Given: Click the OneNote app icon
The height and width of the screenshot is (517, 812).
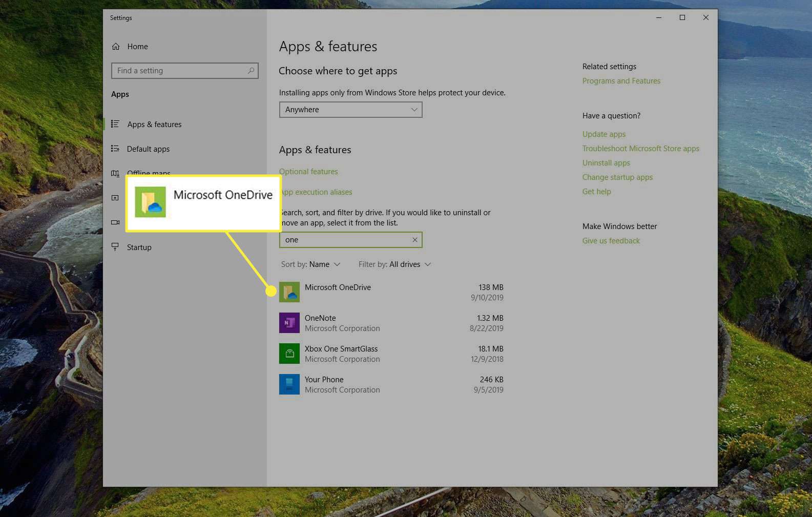Looking at the screenshot, I should pos(289,323).
